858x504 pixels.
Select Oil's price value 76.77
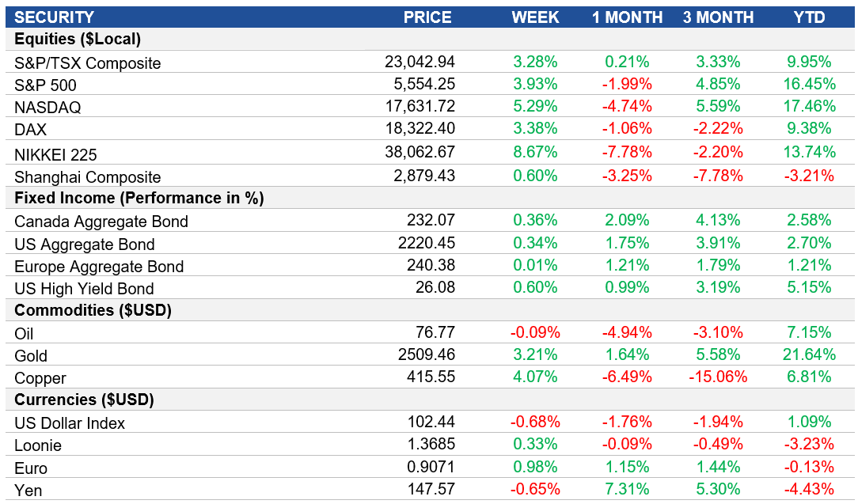click(x=437, y=333)
